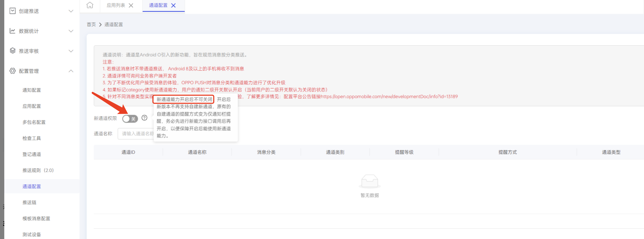The height and width of the screenshot is (239, 644).
Task: Click the help question mark icon
Action: (x=144, y=118)
